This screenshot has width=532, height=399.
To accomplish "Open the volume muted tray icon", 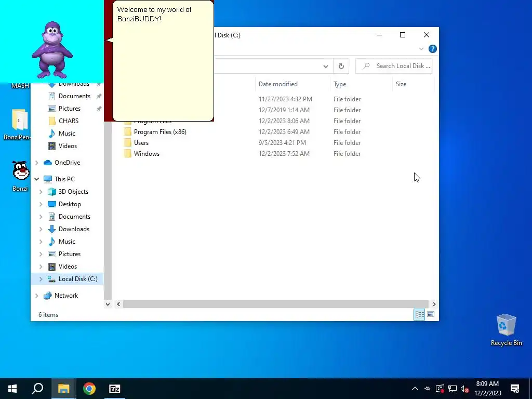I will coord(465,389).
